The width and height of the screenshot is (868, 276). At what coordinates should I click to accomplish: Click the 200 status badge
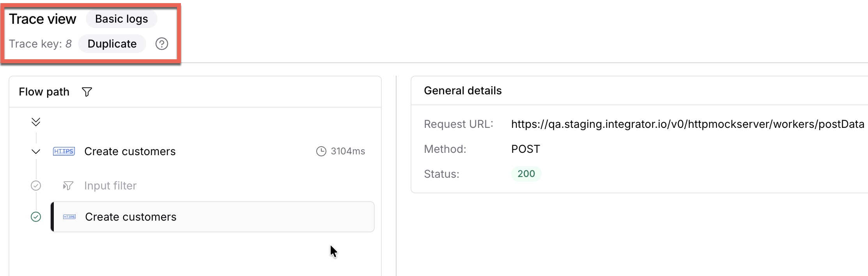tap(526, 174)
